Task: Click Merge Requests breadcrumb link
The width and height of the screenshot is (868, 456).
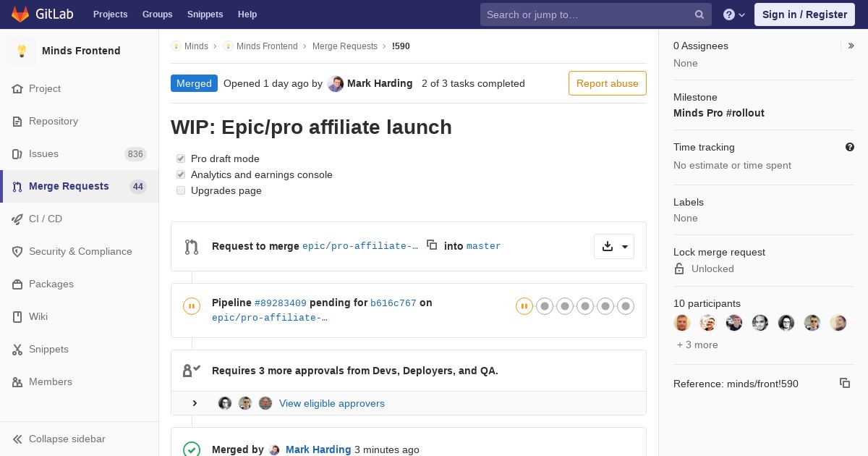Action: [x=345, y=46]
